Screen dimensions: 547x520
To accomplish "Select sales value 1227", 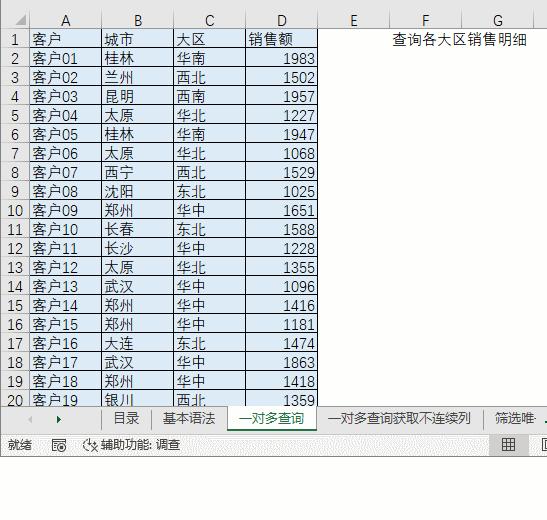I will (x=282, y=115).
